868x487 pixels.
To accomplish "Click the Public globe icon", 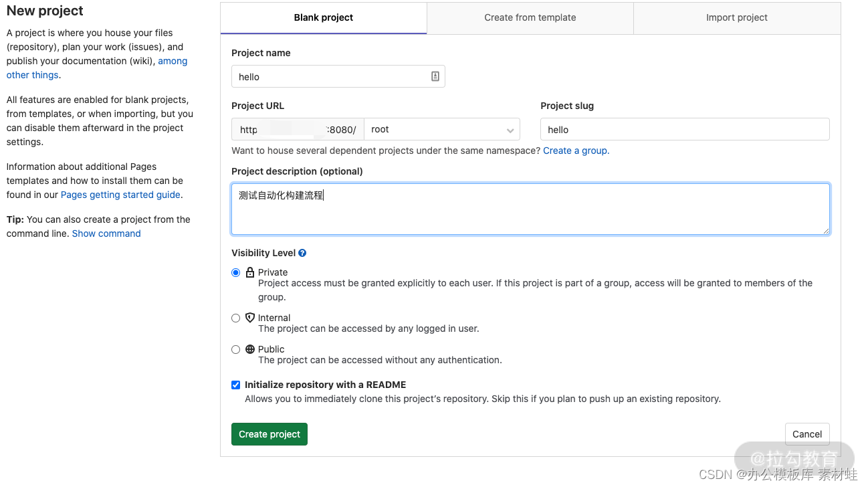I will click(x=250, y=349).
